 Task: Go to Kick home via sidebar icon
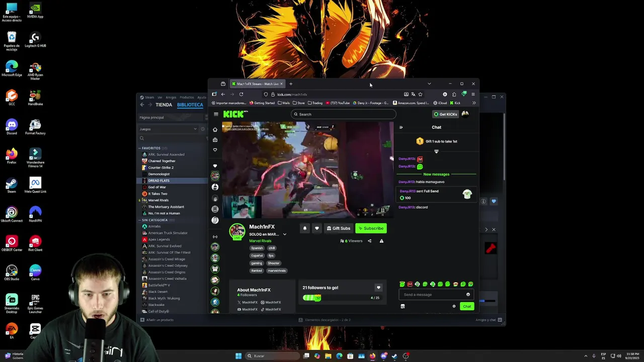coord(215,130)
